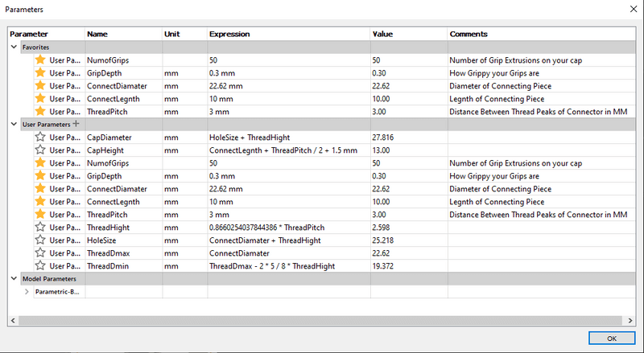Image resolution: width=644 pixels, height=353 pixels.
Task: Add a new user parameter plus icon
Action: pos(76,124)
